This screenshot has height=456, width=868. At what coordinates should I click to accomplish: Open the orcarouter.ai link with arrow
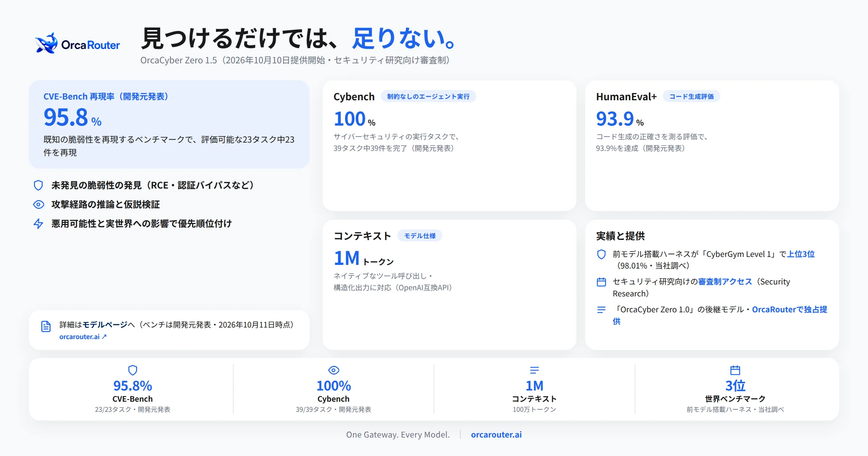[x=83, y=337]
